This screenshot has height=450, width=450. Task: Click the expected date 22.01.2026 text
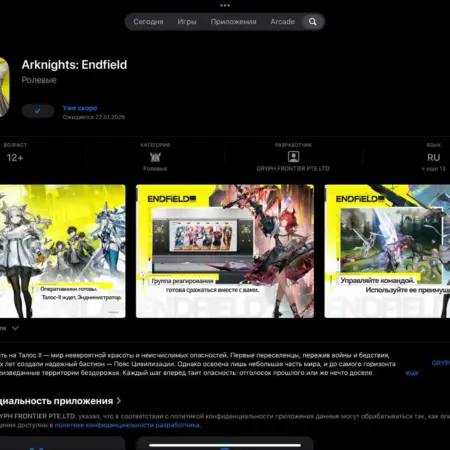point(94,117)
